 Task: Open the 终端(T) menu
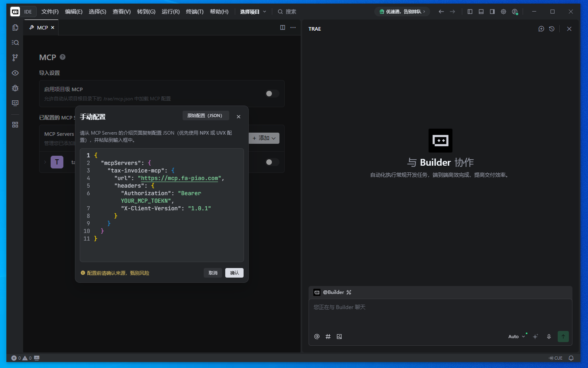coord(195,12)
